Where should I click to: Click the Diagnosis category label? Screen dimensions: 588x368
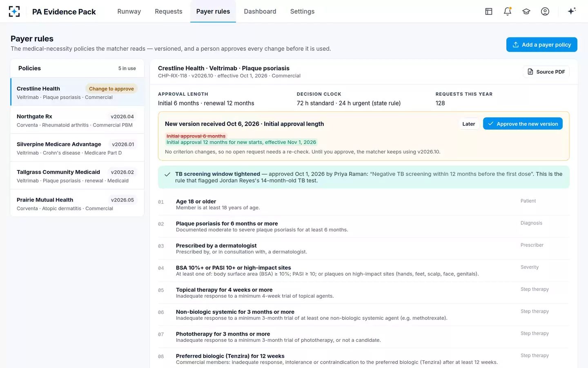pos(531,223)
